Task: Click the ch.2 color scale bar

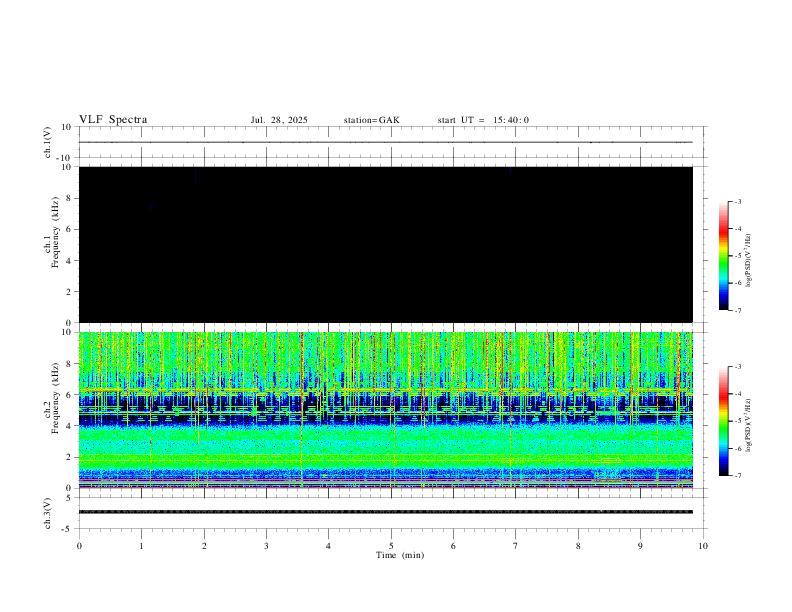Action: coord(723,421)
